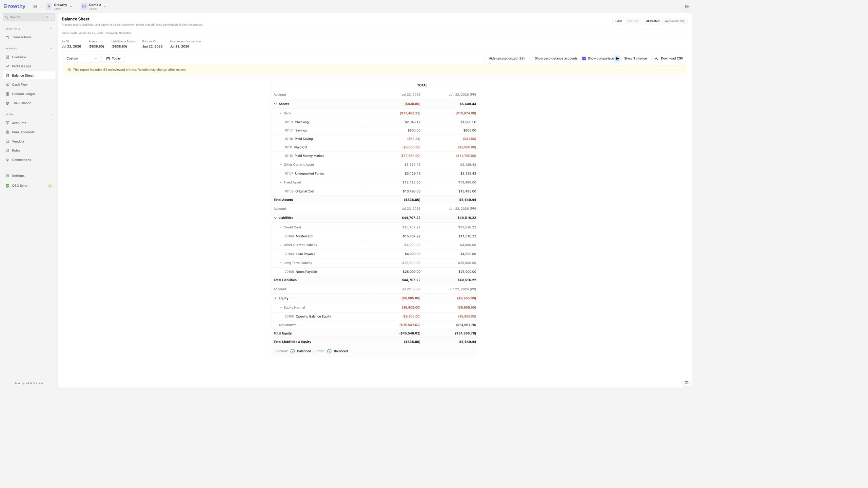868x488 pixels.
Task: Click the Download CSV button
Action: pos(668,59)
